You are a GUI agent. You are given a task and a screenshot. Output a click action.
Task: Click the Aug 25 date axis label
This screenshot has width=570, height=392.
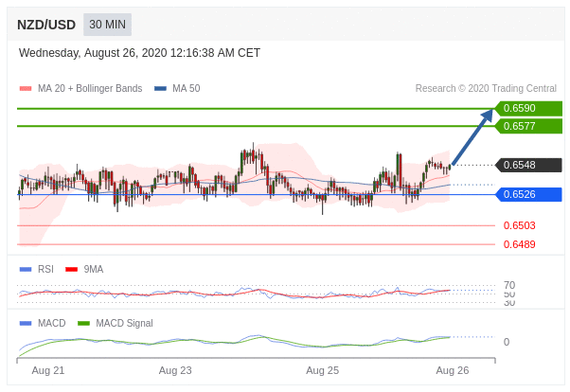click(323, 370)
